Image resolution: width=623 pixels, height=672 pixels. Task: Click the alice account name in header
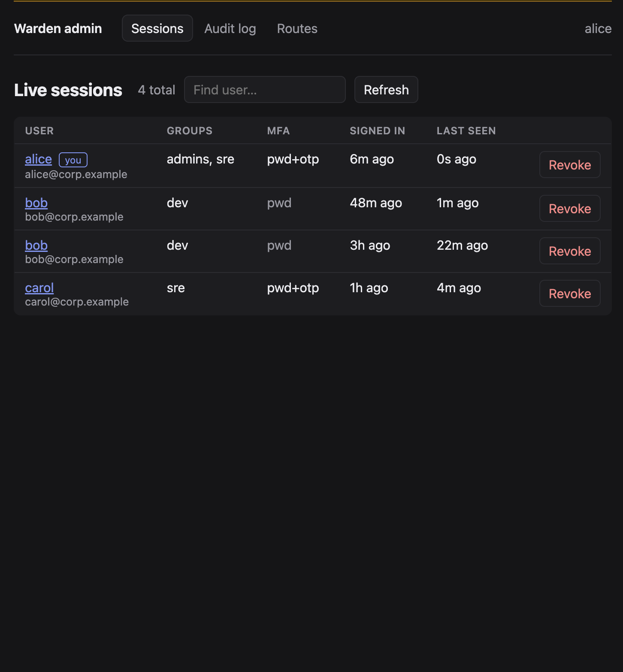598,28
